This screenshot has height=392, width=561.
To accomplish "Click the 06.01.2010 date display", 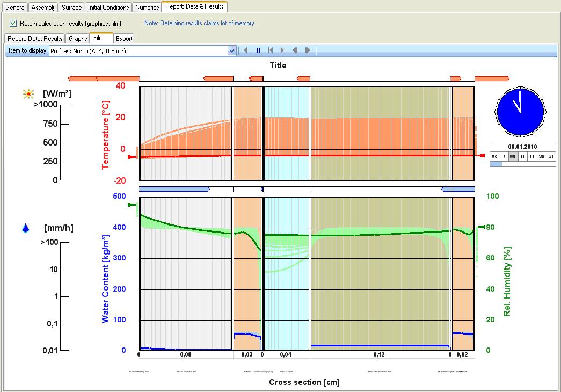I will [x=522, y=146].
